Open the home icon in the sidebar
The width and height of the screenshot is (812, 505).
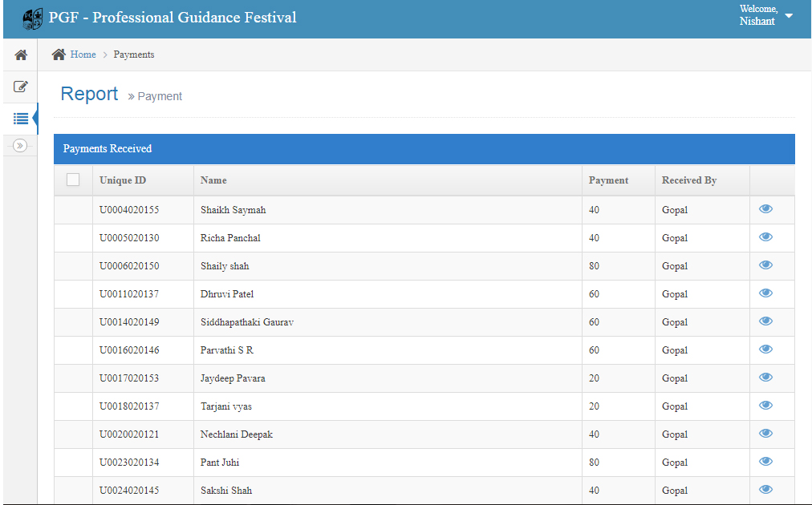pyautogui.click(x=21, y=55)
